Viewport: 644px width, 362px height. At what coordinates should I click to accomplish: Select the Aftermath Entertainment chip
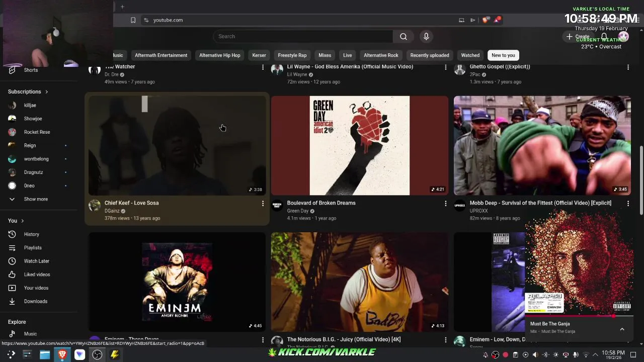tap(161, 55)
